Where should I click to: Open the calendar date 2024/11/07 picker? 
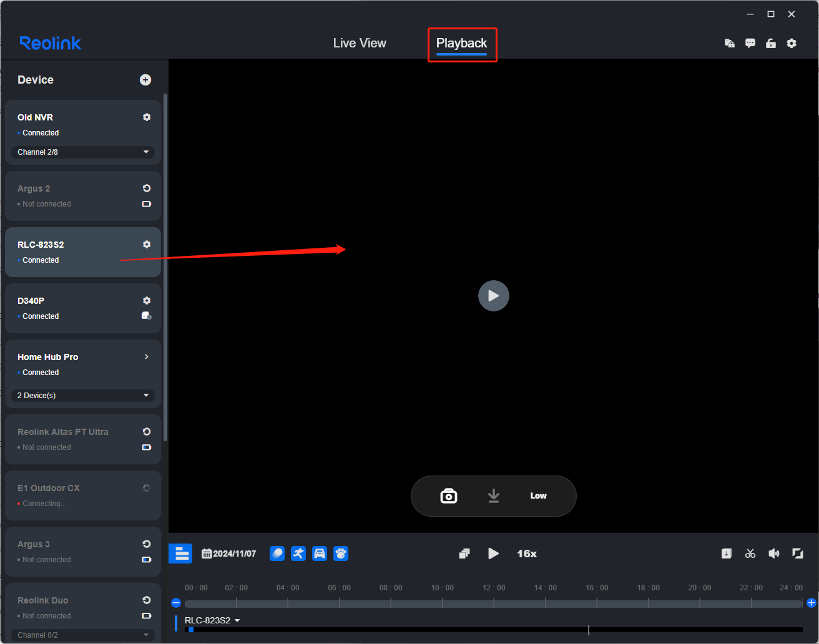(229, 554)
